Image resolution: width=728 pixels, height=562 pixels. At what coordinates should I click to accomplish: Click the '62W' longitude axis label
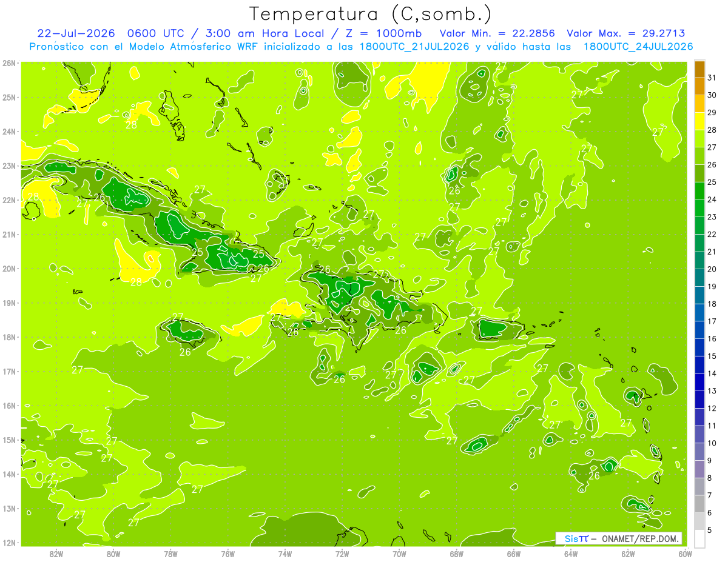(628, 554)
